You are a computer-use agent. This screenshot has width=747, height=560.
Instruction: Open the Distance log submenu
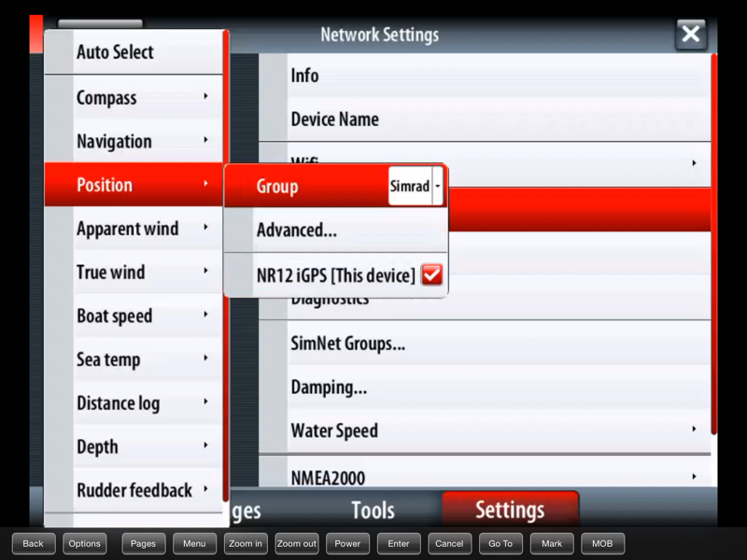[x=134, y=403]
